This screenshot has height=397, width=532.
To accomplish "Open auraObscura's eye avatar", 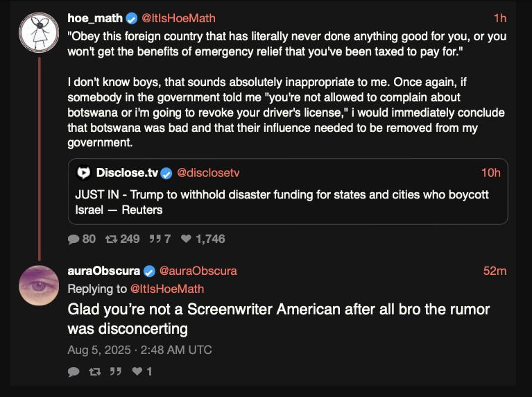I will coord(39,285).
